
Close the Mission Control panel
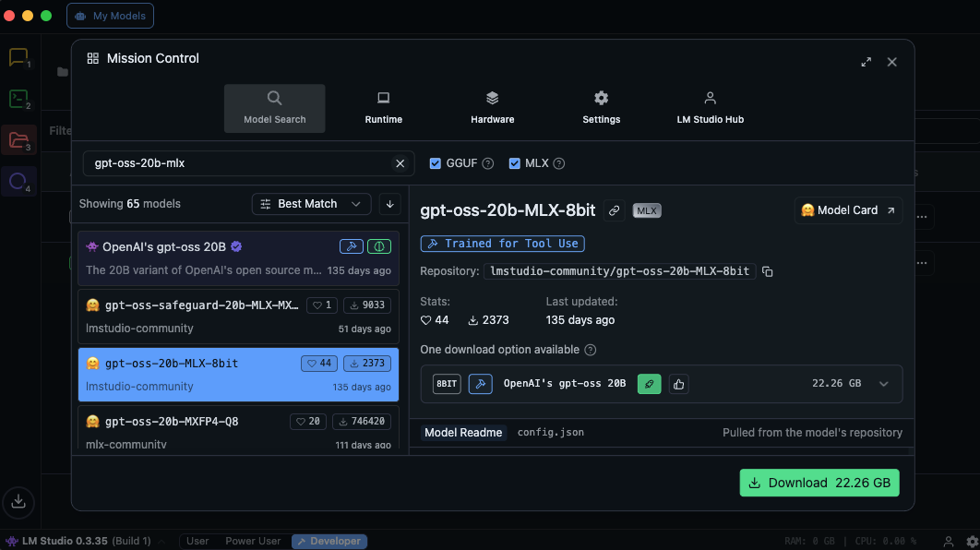click(892, 62)
